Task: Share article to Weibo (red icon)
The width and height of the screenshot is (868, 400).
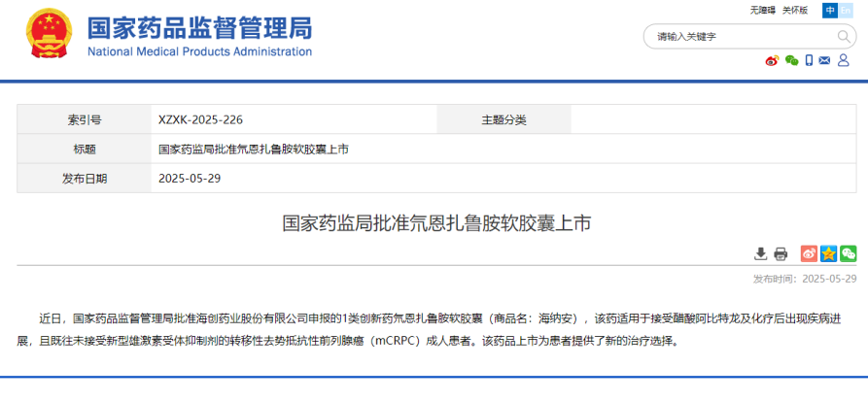Action: (810, 253)
